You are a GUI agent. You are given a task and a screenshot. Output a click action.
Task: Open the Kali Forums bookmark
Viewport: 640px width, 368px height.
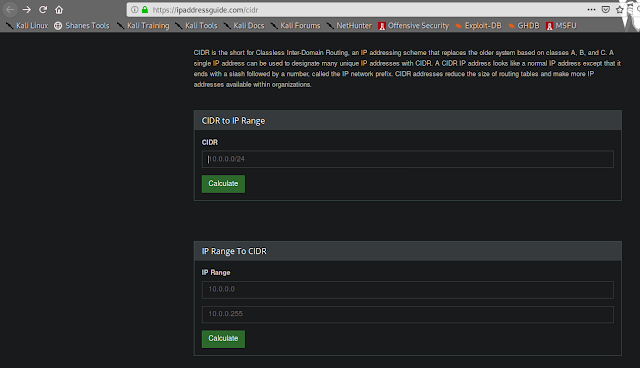[x=296, y=26]
